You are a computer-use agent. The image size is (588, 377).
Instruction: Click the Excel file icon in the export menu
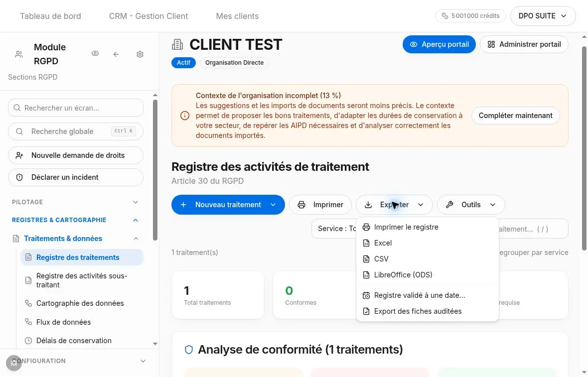[x=366, y=243]
